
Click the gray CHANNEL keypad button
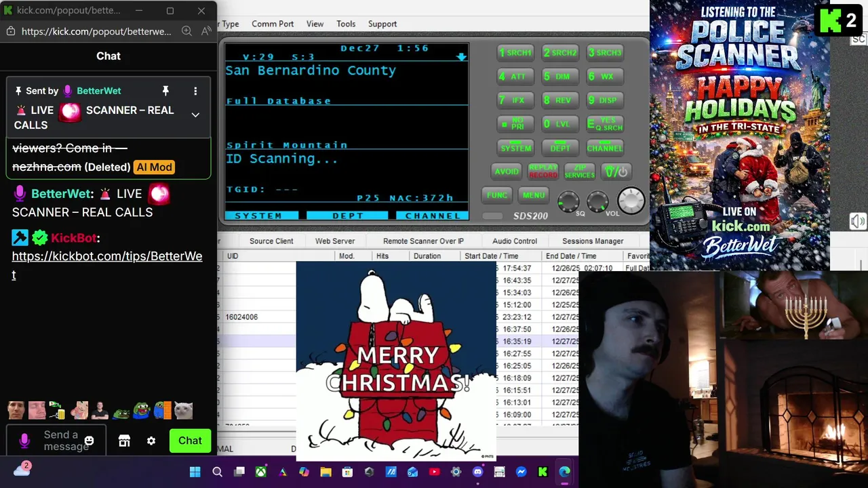tap(605, 148)
